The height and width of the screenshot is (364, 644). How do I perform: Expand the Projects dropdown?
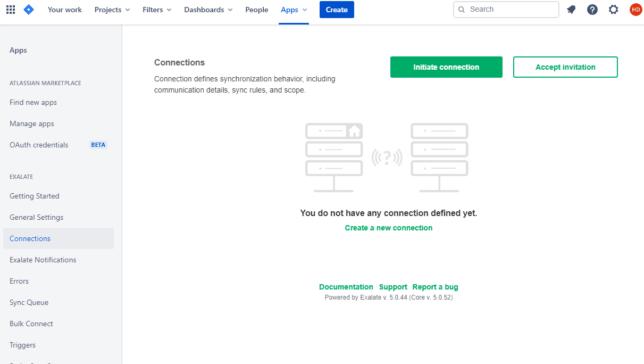[112, 10]
